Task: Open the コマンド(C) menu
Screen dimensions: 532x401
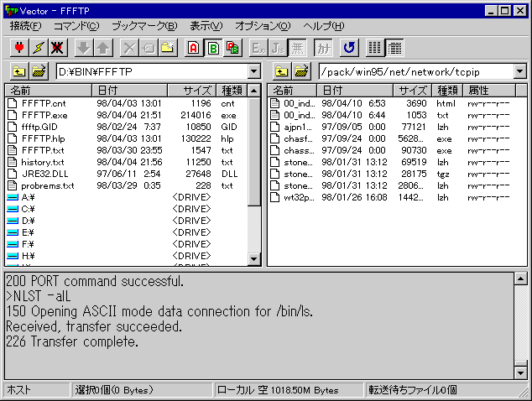Action: (x=76, y=26)
